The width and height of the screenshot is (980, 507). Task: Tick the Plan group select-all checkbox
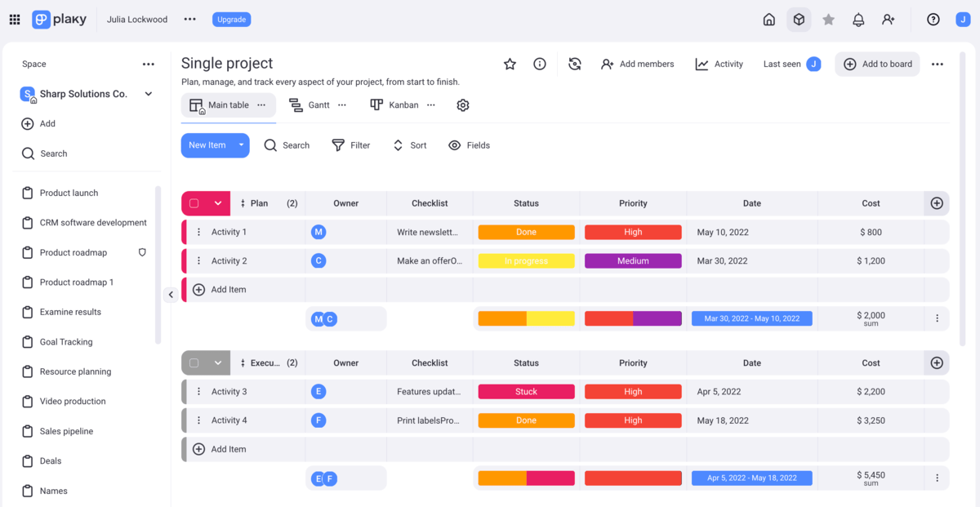point(194,203)
